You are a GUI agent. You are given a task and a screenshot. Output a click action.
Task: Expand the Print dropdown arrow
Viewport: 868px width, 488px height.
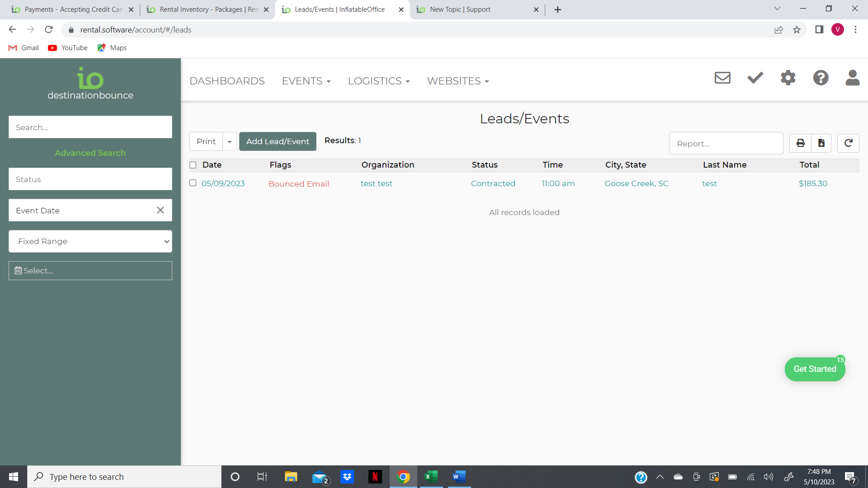(230, 142)
